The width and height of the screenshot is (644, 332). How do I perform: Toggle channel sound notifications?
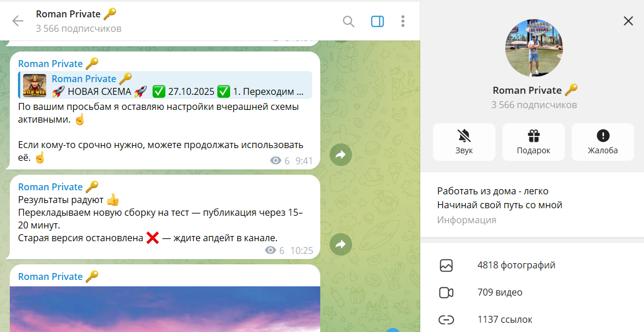coord(464,142)
